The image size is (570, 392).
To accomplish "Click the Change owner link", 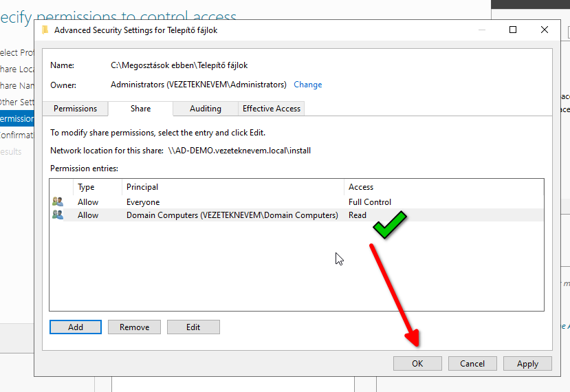I will coord(307,85).
